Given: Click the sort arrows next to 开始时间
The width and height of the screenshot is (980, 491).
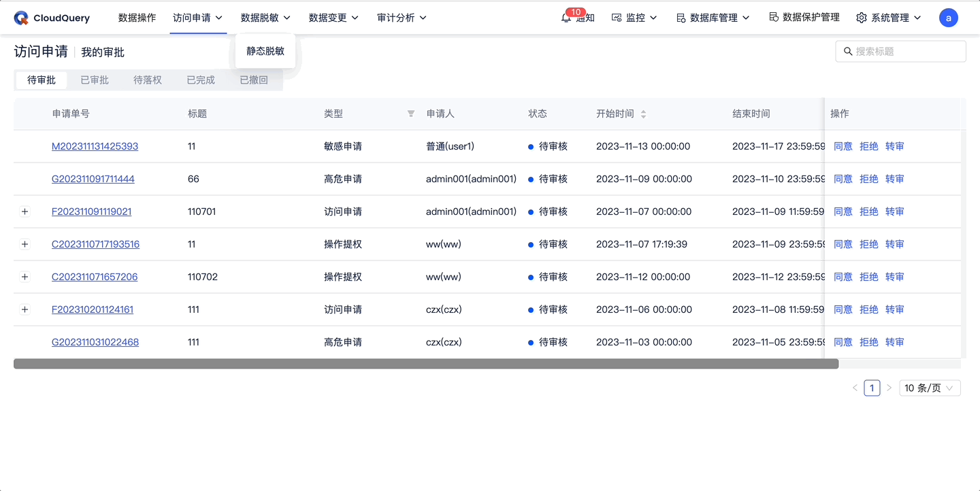Looking at the screenshot, I should tap(645, 114).
